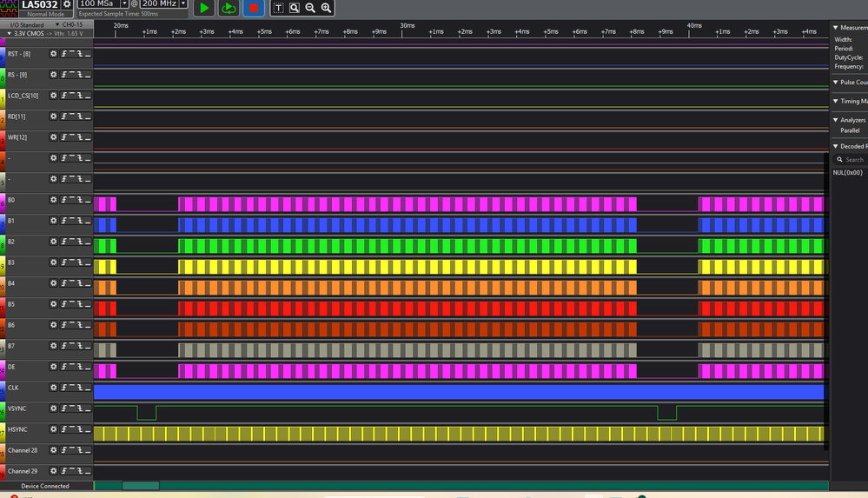Expand the 3.3V CMOS voltage dropdown

click(10, 34)
